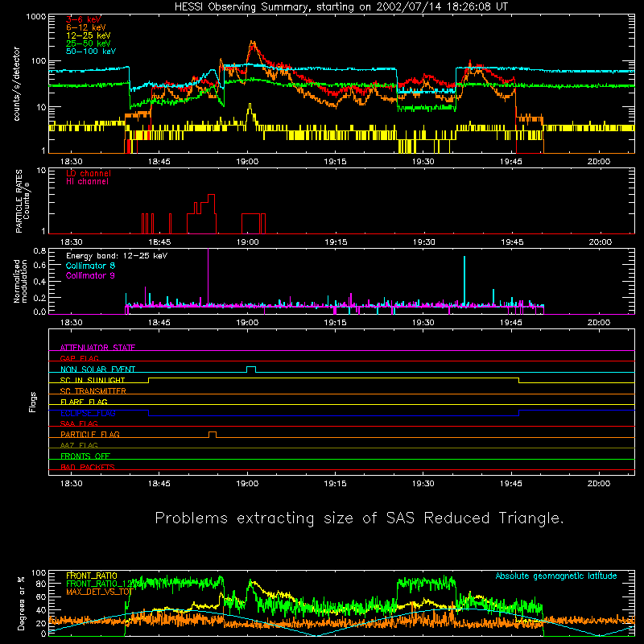
Task: Click the 0.8 tick on the modulation axis
Action: (39, 250)
